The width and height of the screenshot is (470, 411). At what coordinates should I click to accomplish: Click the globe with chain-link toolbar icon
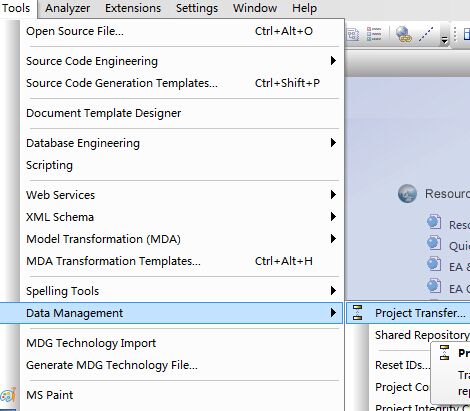point(403,34)
